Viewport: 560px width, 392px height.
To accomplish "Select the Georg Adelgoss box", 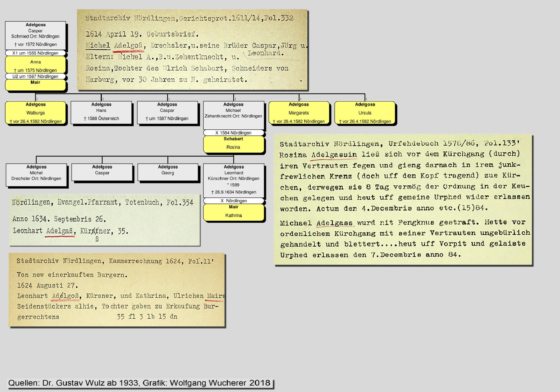I will (168, 172).
